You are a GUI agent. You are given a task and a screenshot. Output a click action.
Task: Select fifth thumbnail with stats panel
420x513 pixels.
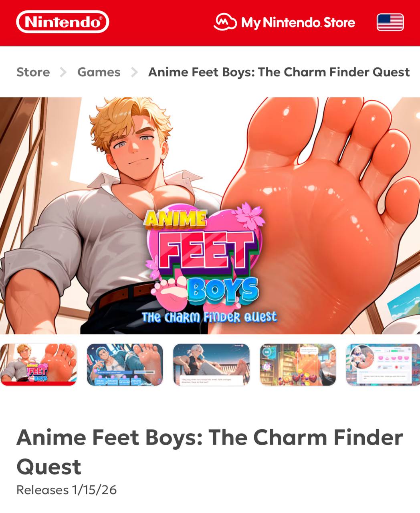(x=383, y=364)
